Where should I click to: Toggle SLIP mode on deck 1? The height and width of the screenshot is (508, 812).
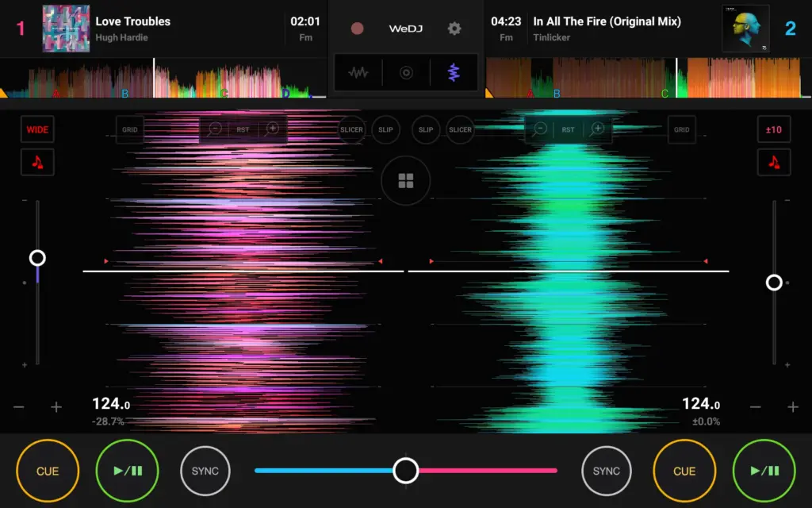pos(385,129)
